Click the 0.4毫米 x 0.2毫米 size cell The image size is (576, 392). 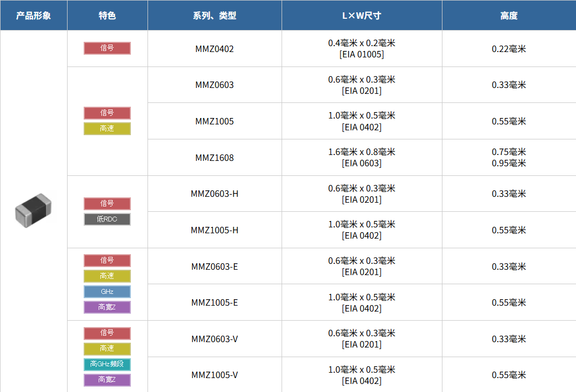(x=362, y=48)
